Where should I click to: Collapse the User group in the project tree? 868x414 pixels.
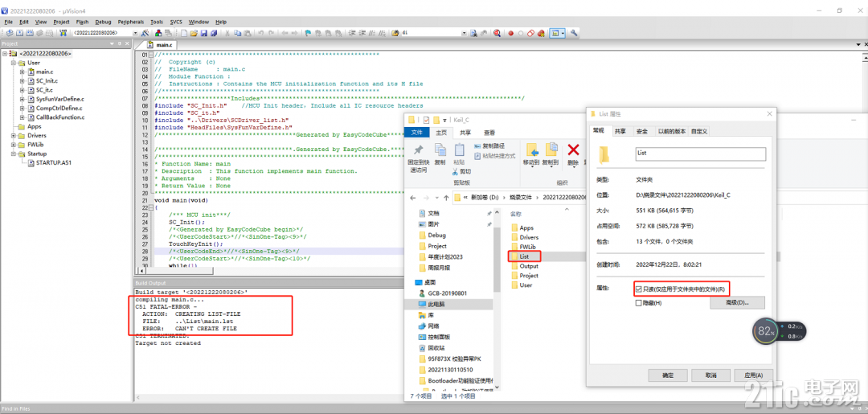[x=14, y=63]
